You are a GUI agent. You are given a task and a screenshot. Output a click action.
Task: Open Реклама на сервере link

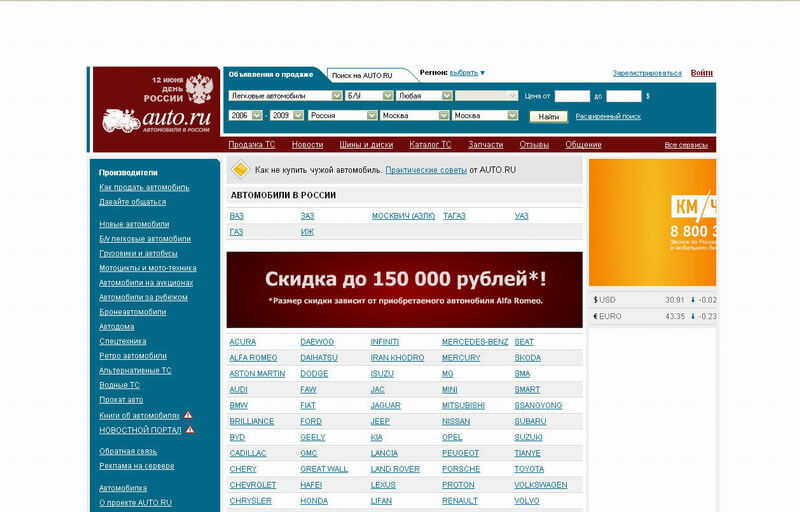pos(137,466)
